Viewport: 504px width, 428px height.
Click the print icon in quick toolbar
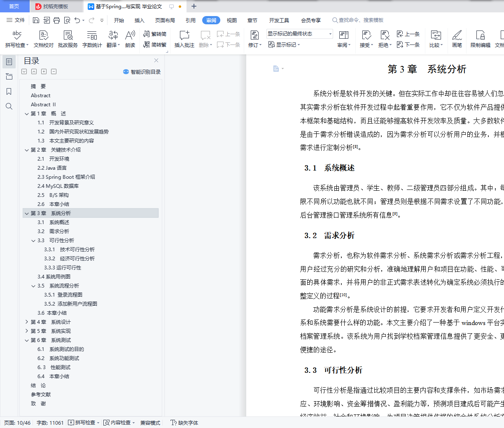pos(56,20)
